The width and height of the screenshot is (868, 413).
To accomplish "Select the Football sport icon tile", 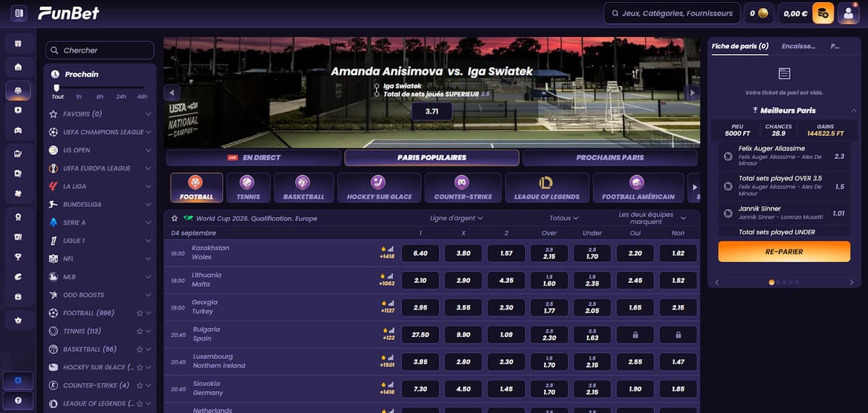I will [196, 187].
